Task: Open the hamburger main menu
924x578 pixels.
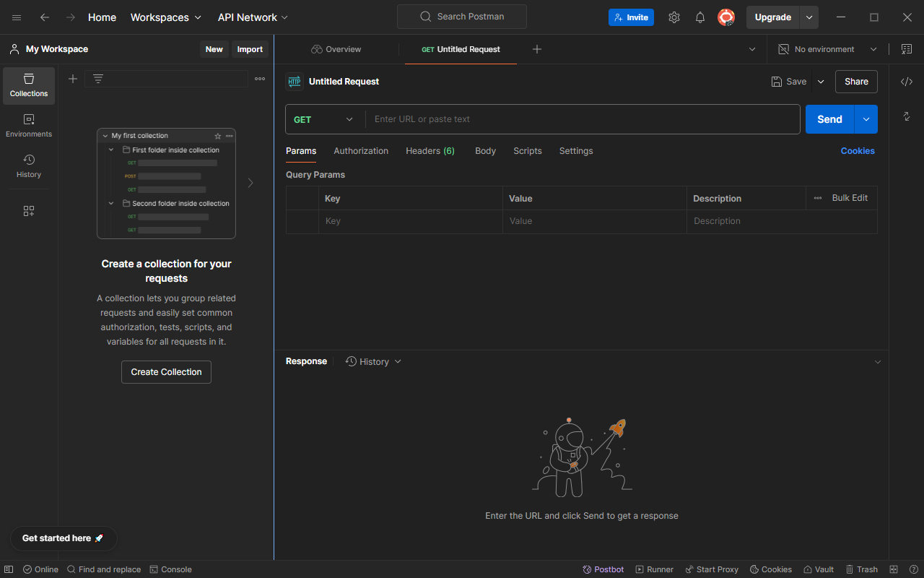Action: 17,17
